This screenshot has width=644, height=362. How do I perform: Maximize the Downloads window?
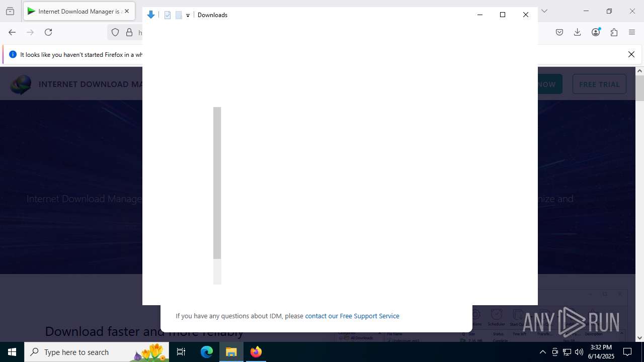(x=503, y=15)
